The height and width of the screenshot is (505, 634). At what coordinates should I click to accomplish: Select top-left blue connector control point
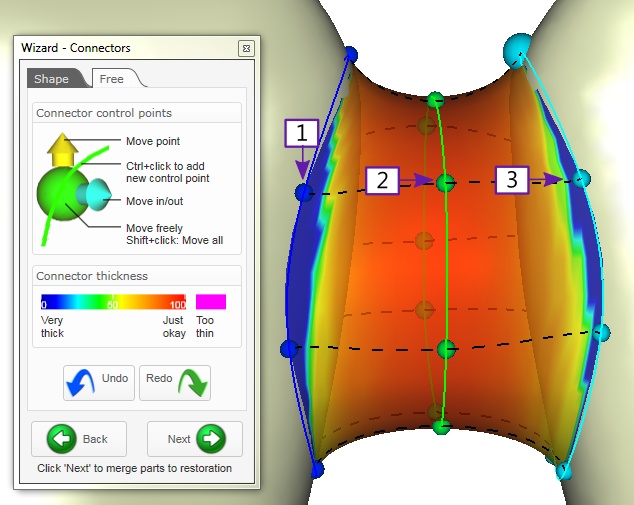[351, 54]
